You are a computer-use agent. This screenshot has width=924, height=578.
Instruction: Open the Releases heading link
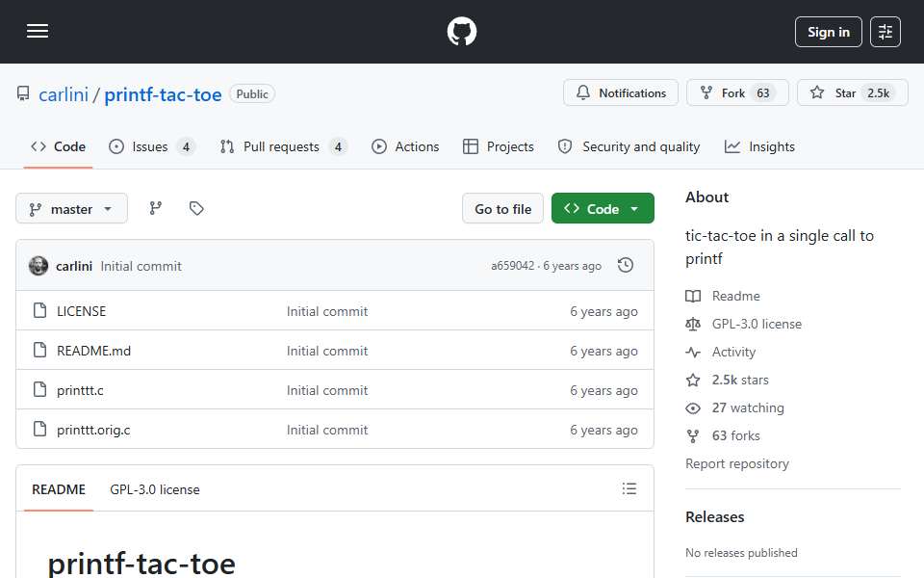pyautogui.click(x=714, y=517)
